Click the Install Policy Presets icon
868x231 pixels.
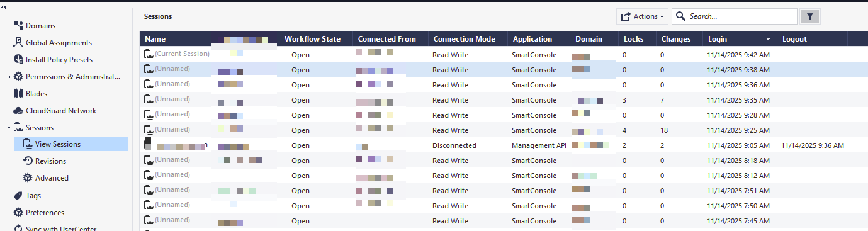pyautogui.click(x=18, y=60)
